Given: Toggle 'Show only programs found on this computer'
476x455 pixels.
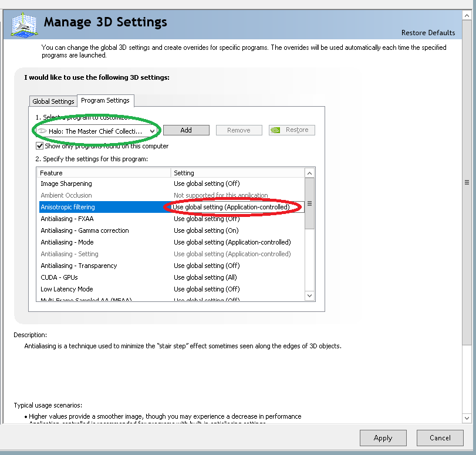Looking at the screenshot, I should pyautogui.click(x=40, y=146).
